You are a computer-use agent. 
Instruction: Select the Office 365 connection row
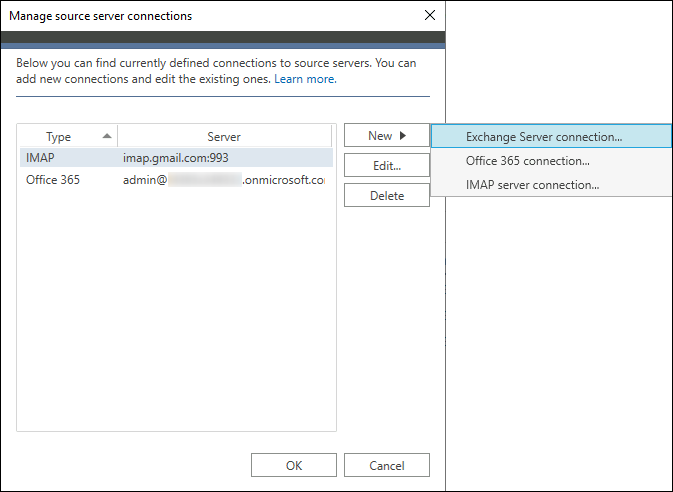tap(176, 179)
